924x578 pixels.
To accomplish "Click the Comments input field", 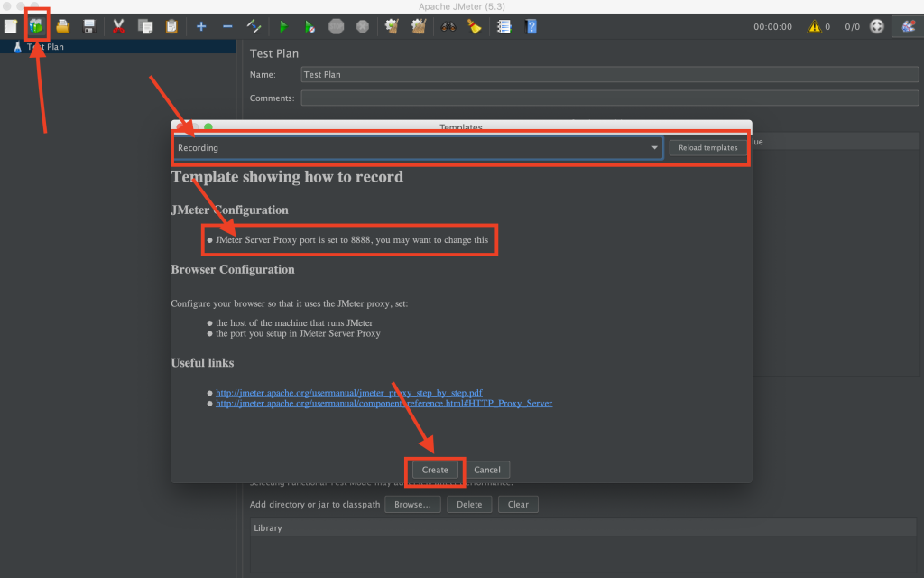I will (609, 98).
